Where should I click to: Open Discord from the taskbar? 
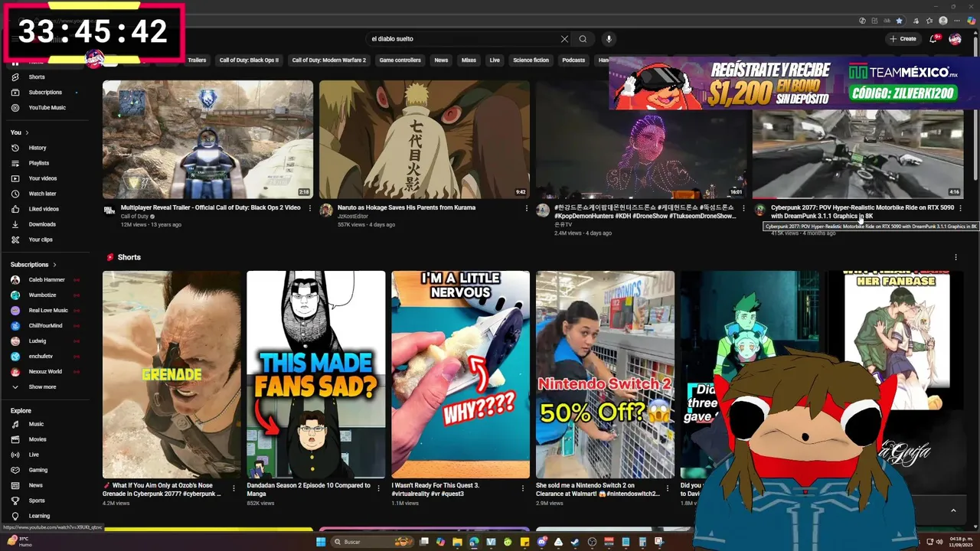[x=542, y=542]
